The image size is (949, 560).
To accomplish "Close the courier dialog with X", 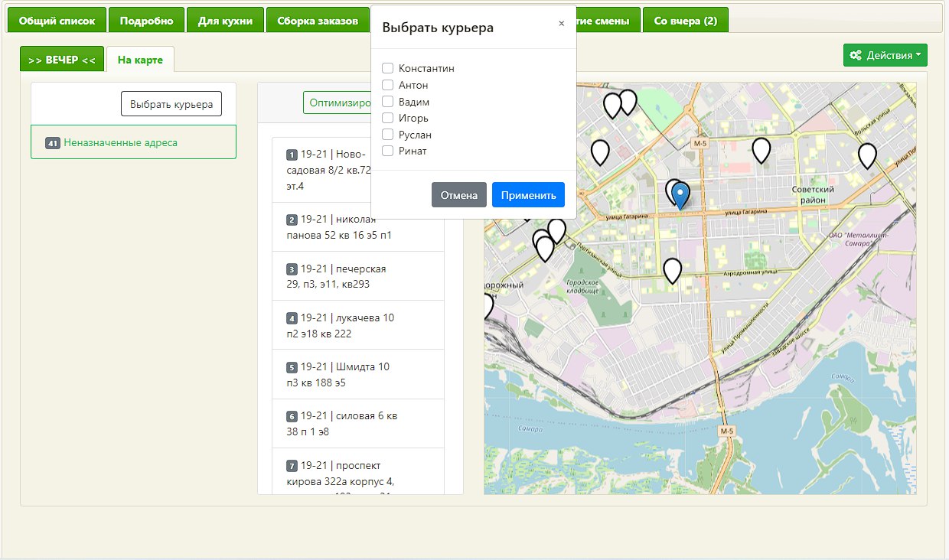I will click(x=561, y=24).
